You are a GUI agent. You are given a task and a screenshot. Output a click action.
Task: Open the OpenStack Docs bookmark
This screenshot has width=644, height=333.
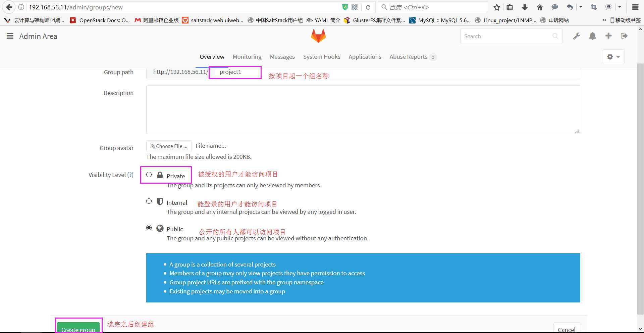[100, 20]
